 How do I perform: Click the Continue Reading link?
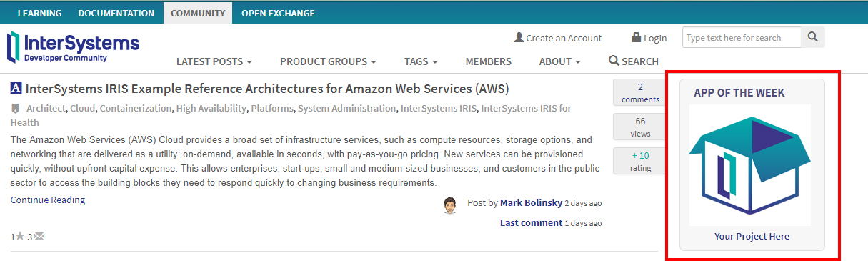(48, 200)
